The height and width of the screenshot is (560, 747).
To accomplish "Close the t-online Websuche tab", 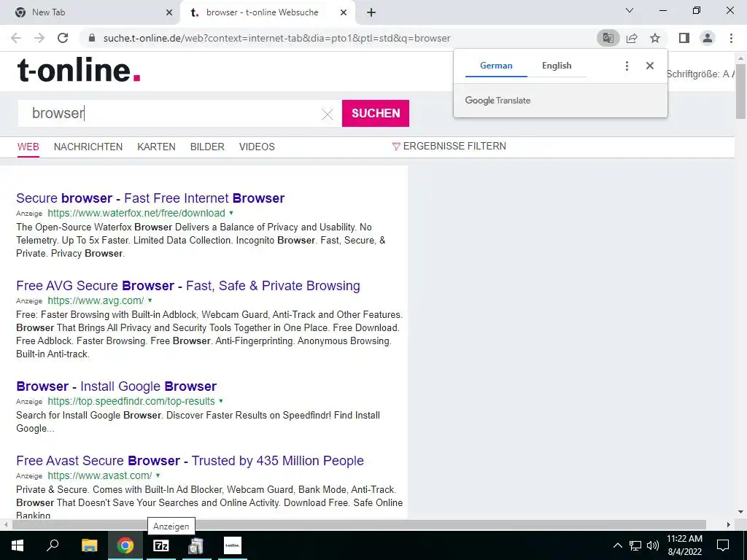I will pos(344,12).
